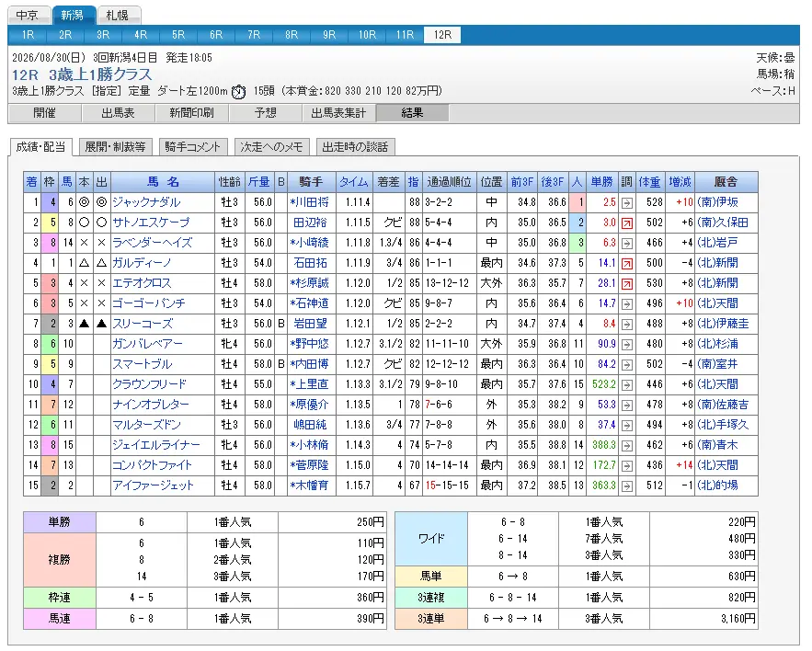Open the 出馬表集計 tab
The height and width of the screenshot is (651, 812).
pos(338,113)
